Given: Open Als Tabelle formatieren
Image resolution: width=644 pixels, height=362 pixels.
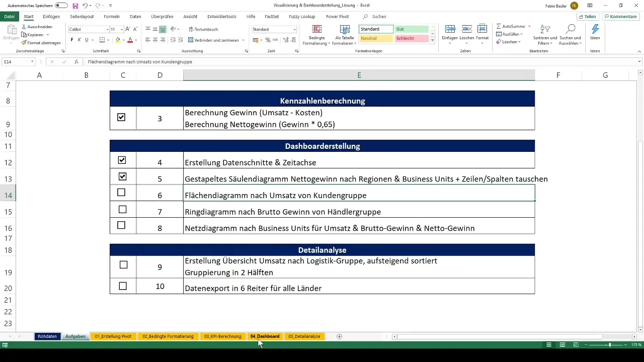Looking at the screenshot, I should click(344, 35).
